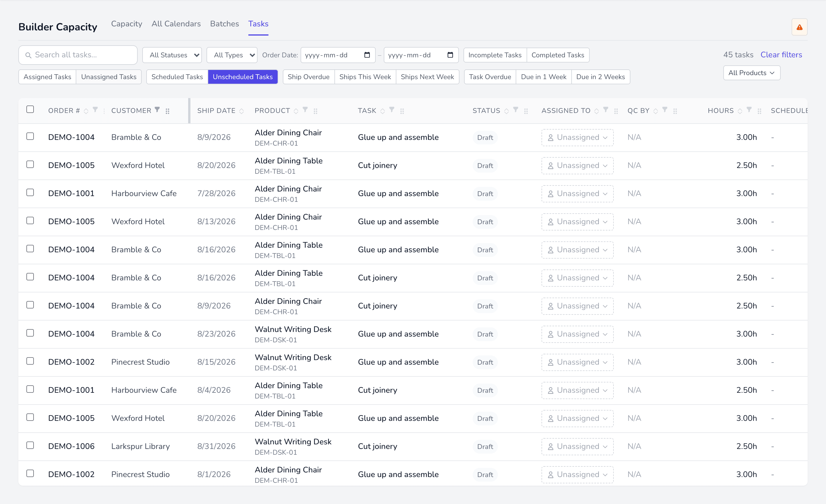826x504 pixels.
Task: Open the Assigned To column filter icon
Action: [x=606, y=110]
